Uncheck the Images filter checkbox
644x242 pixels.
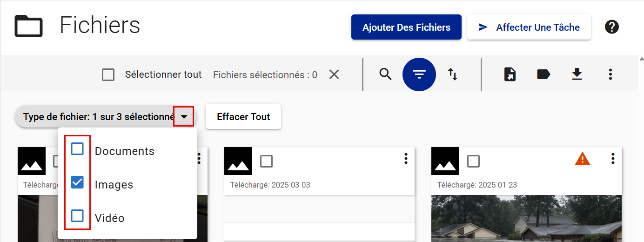(x=77, y=182)
